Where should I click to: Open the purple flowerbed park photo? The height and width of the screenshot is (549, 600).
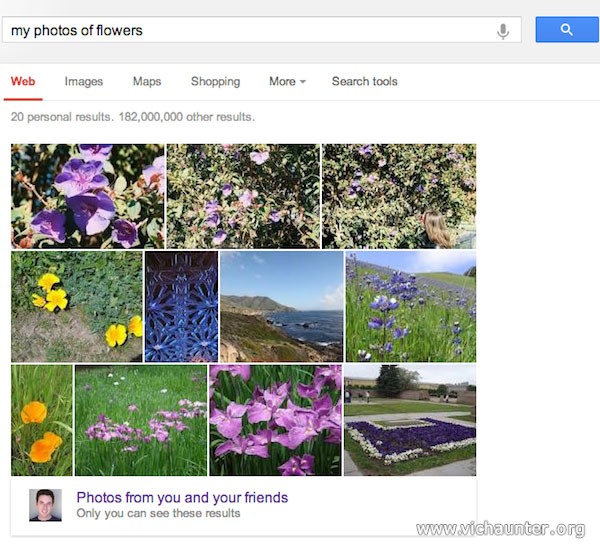(410, 420)
